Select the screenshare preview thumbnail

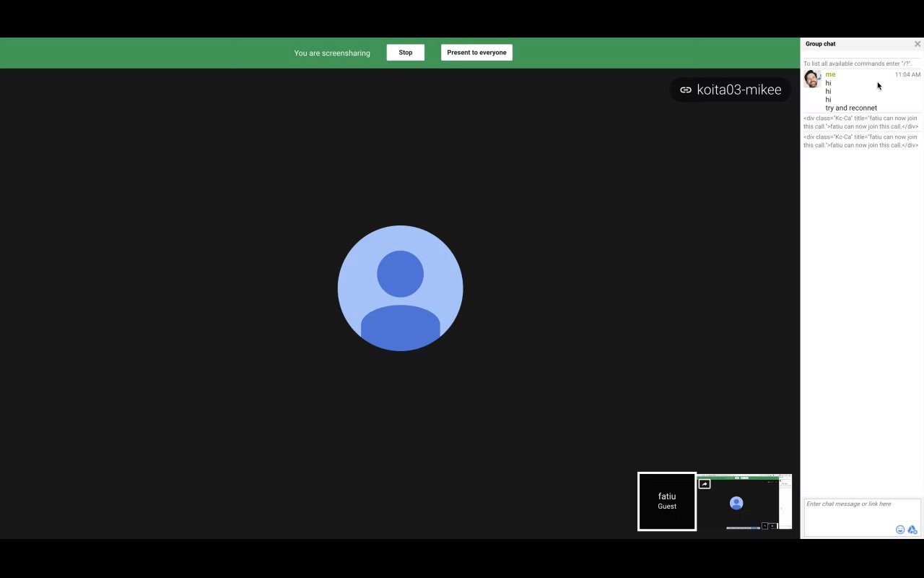[x=744, y=502]
